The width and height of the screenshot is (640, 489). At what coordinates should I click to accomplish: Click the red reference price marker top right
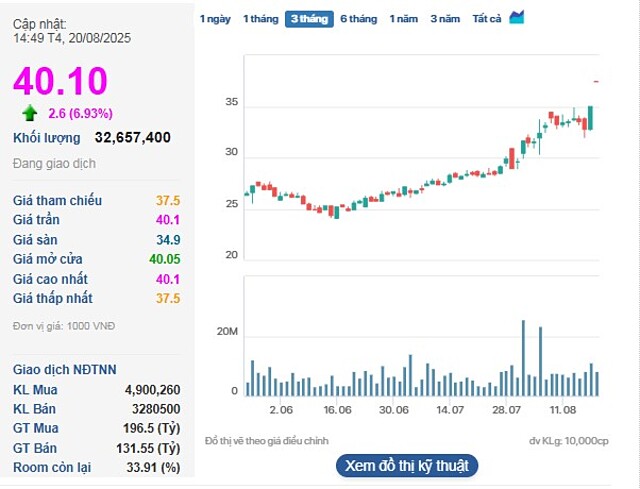[x=596, y=81]
